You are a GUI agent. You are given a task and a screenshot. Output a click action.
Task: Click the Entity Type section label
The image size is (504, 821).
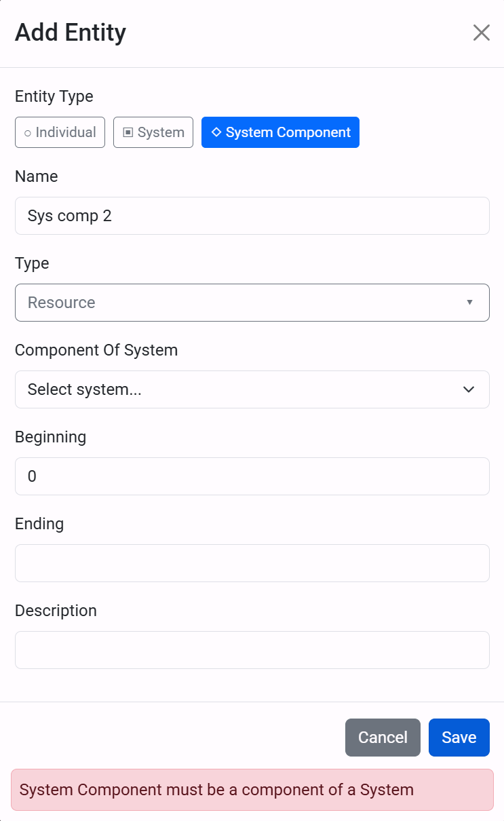point(54,96)
